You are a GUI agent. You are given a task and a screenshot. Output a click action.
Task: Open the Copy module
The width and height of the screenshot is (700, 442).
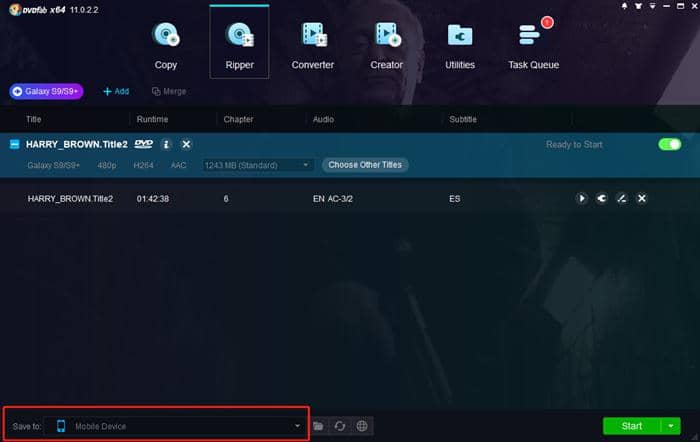166,46
